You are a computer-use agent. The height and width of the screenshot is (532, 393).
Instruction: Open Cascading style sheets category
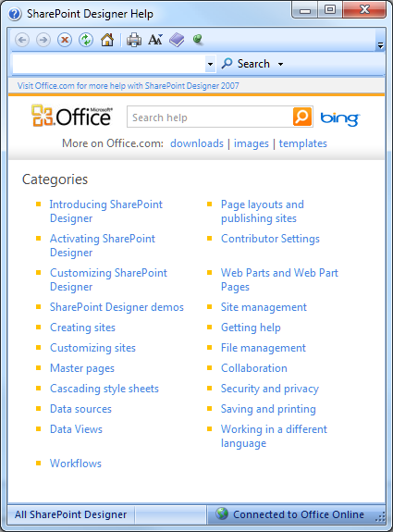[104, 389]
